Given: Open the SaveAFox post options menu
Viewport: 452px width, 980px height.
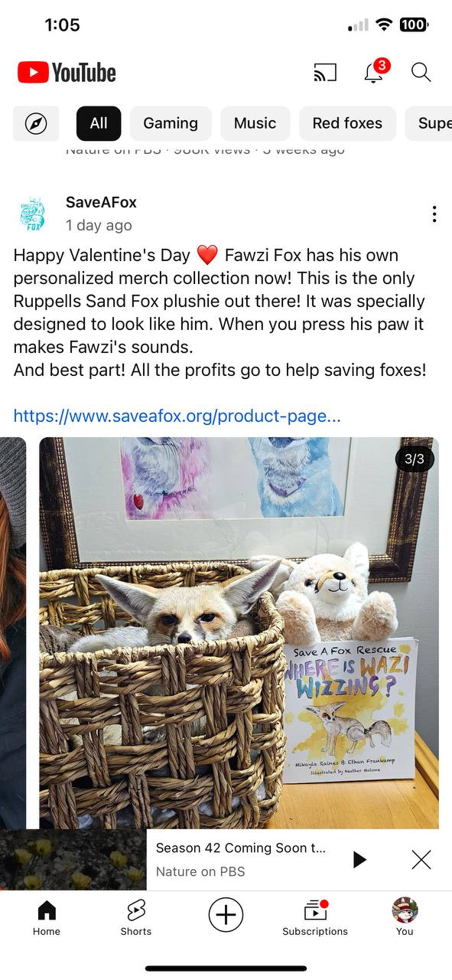Looking at the screenshot, I should (x=434, y=214).
